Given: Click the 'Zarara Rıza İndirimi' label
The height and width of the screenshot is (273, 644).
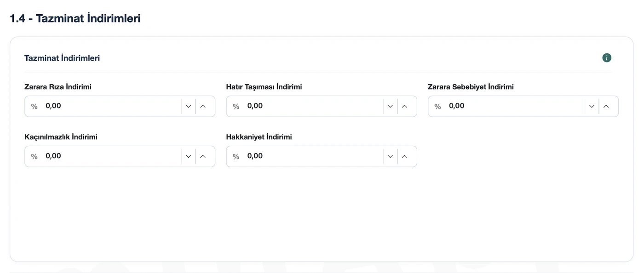Looking at the screenshot, I should tap(58, 87).
